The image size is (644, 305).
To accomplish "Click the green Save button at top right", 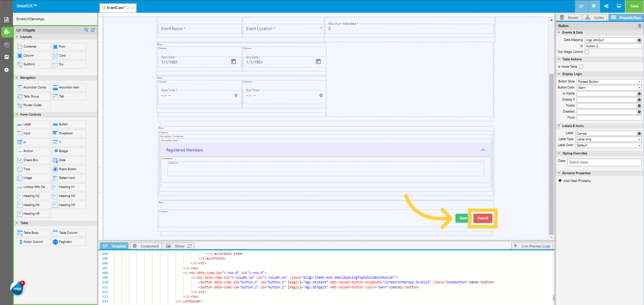I will click(634, 6).
